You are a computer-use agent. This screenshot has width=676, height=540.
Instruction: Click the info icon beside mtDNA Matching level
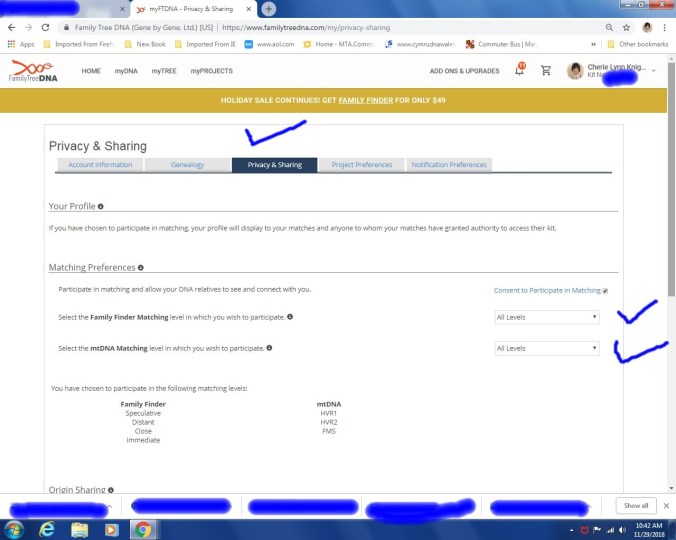coord(269,348)
